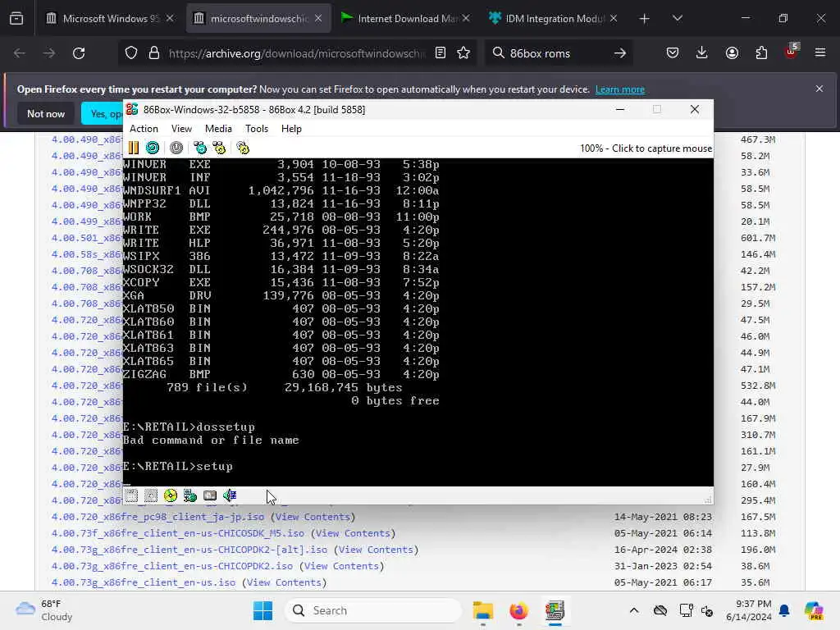Screen dimensions: 840x630
Task: Open the Action menu in 86Box
Action: [x=144, y=129]
